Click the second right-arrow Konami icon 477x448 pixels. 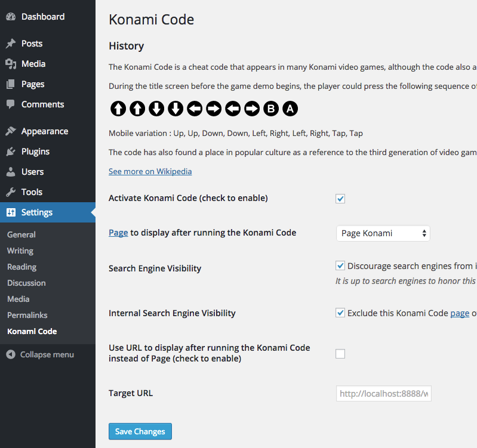[252, 109]
